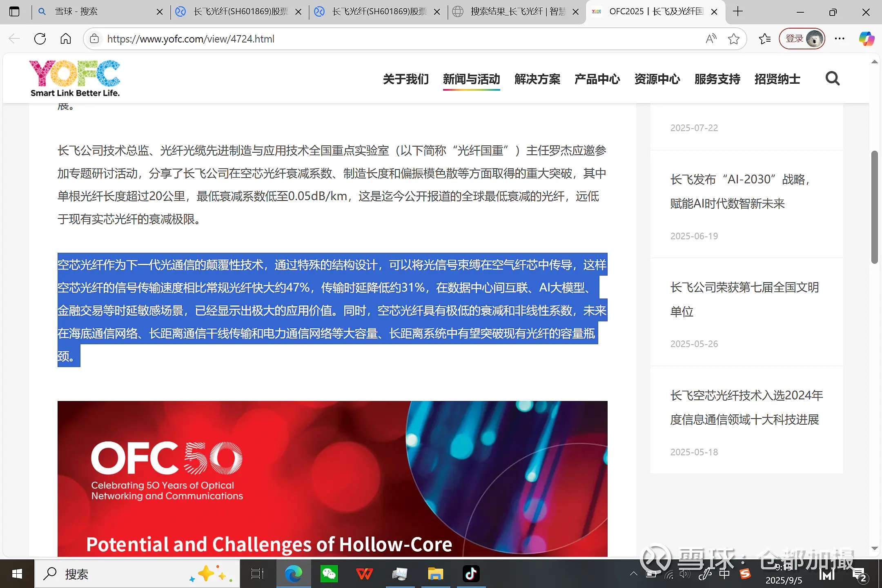Open the Favorites list icon
Viewport: 882px width, 588px height.
(764, 39)
